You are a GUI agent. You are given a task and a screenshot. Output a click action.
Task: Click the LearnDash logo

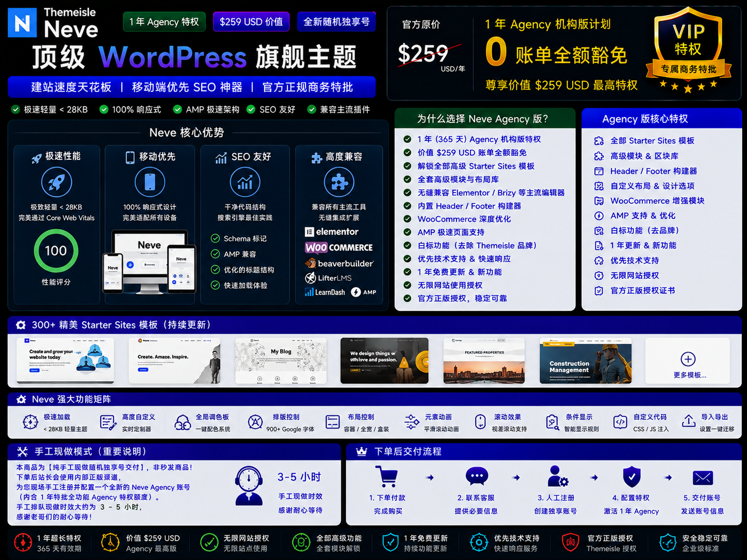point(325,292)
